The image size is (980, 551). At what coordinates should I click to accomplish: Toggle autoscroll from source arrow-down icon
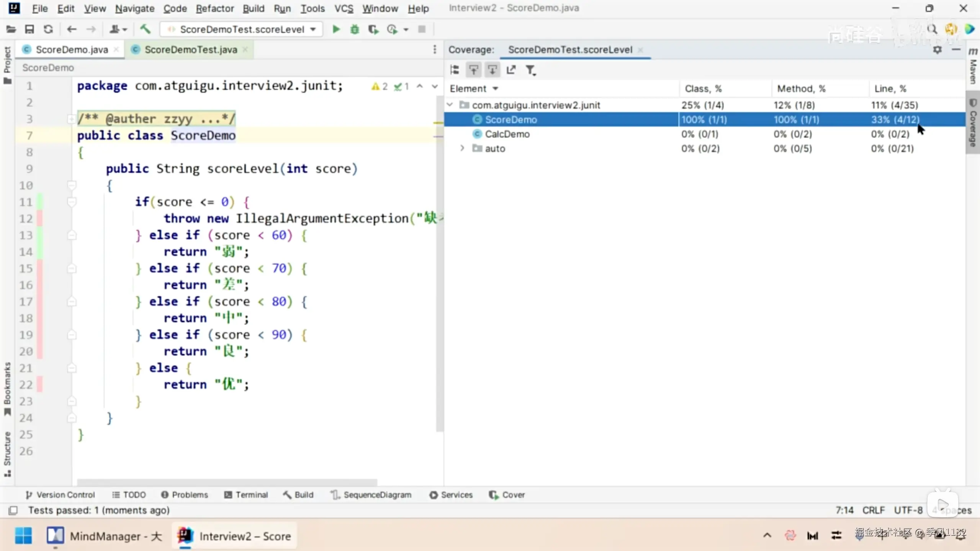click(x=492, y=70)
